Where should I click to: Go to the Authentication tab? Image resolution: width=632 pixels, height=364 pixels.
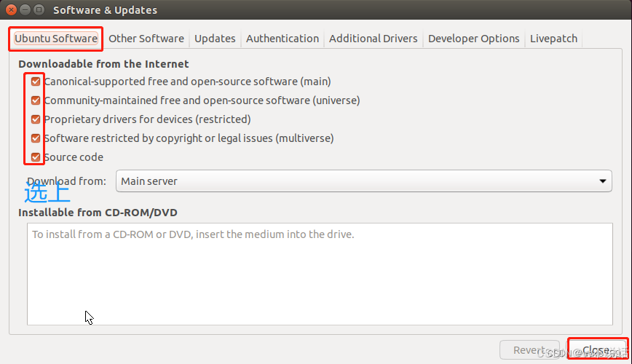pos(283,39)
